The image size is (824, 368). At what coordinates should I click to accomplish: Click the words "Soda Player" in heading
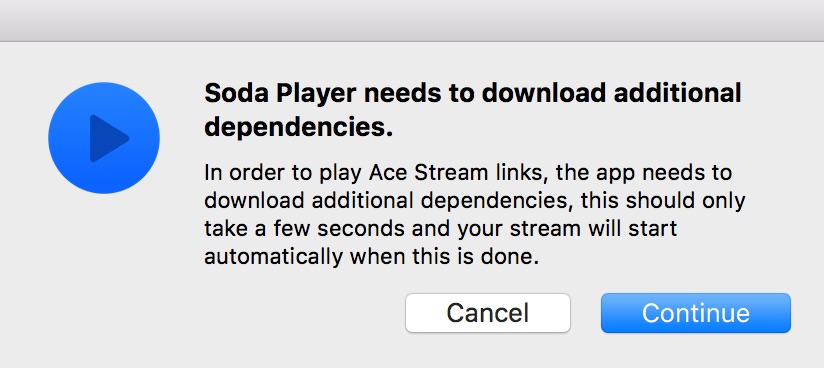tap(280, 94)
